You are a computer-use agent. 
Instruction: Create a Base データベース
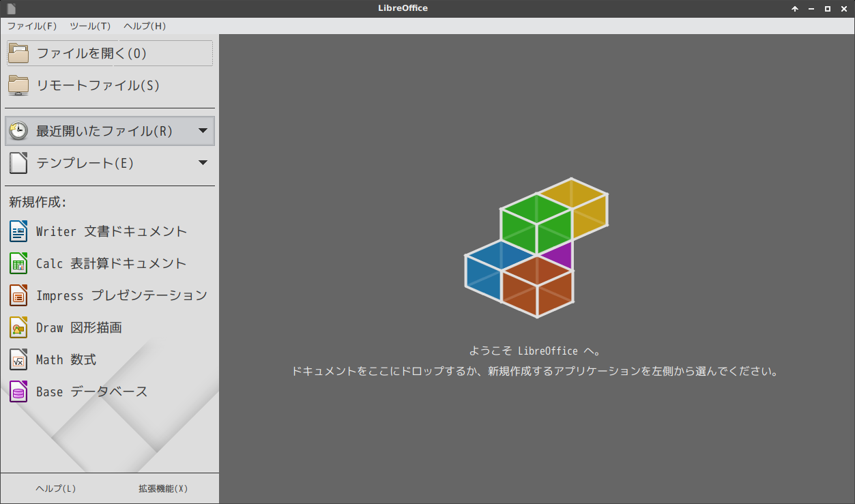110,391
